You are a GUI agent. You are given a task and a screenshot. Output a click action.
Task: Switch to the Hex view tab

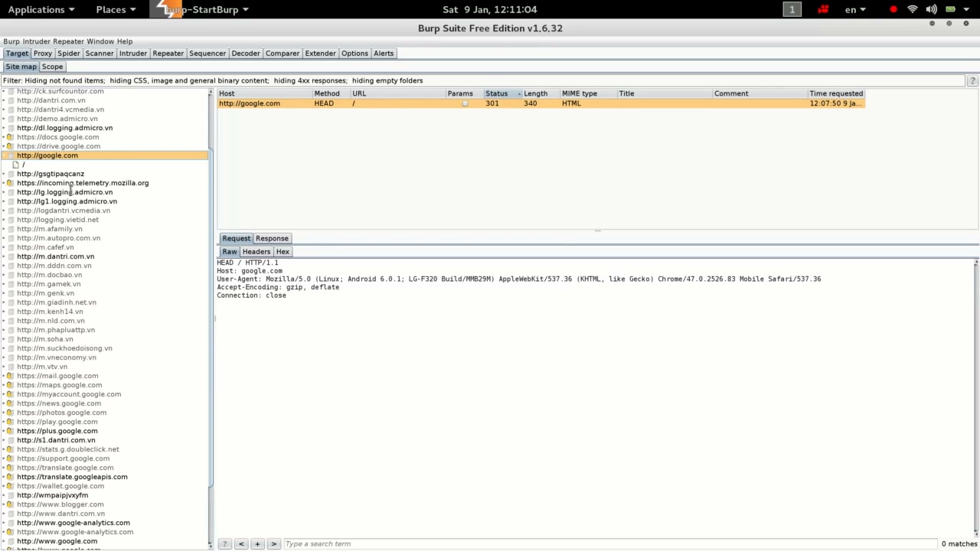click(283, 252)
